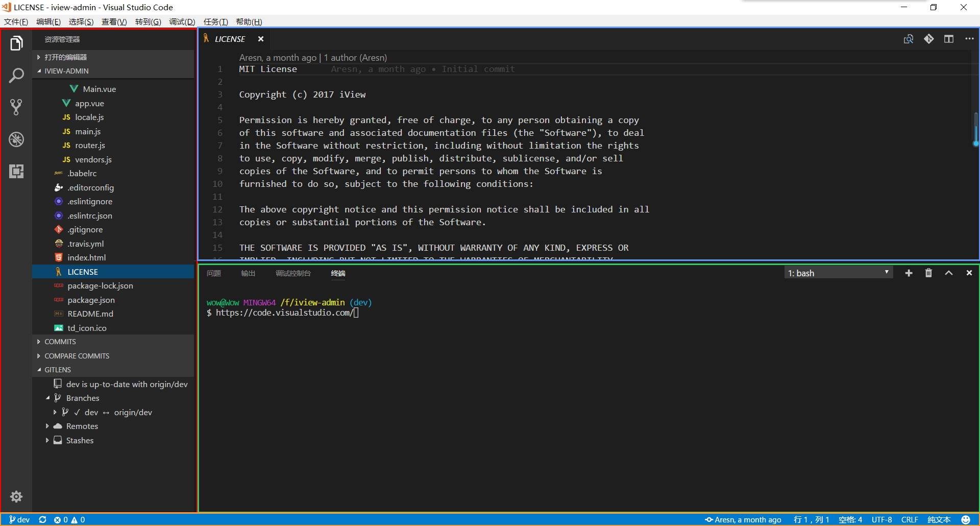
Task: Click the 行 1, 列 1 cursor position
Action: 812,519
